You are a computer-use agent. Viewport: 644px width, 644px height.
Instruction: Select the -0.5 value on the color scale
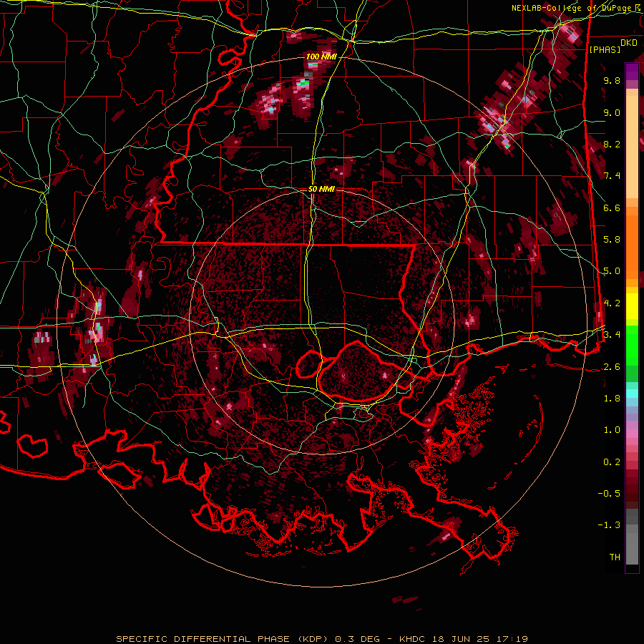click(609, 494)
